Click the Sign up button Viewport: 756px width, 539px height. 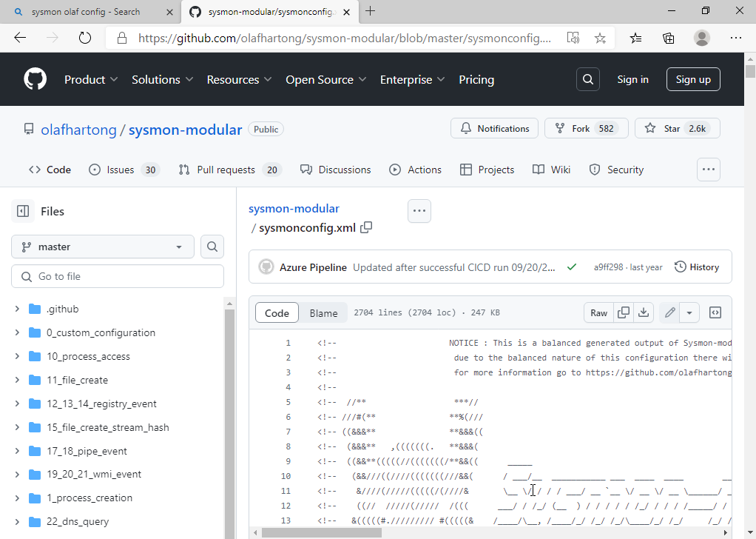click(x=693, y=79)
